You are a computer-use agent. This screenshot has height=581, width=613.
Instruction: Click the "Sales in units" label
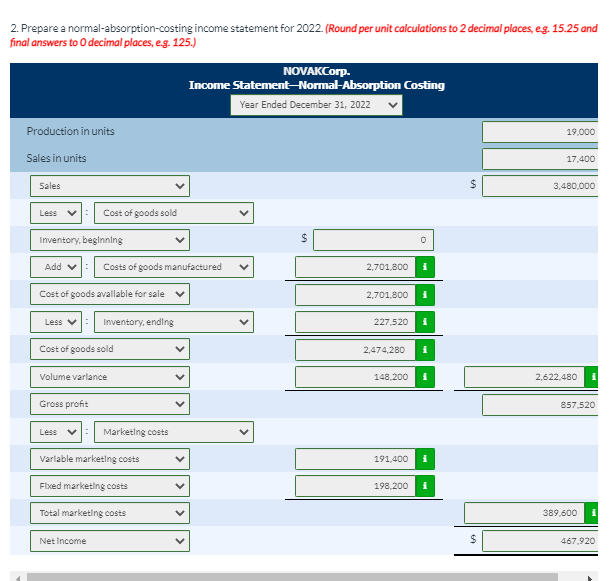point(56,158)
